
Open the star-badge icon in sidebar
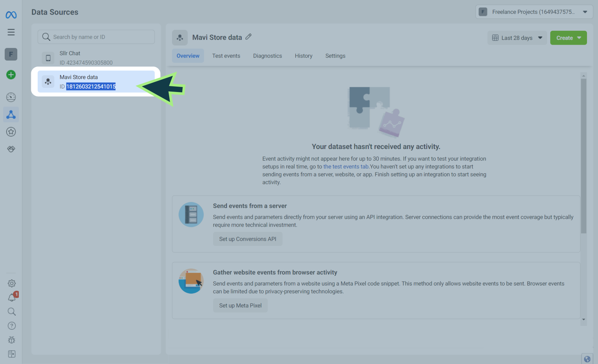(11, 132)
